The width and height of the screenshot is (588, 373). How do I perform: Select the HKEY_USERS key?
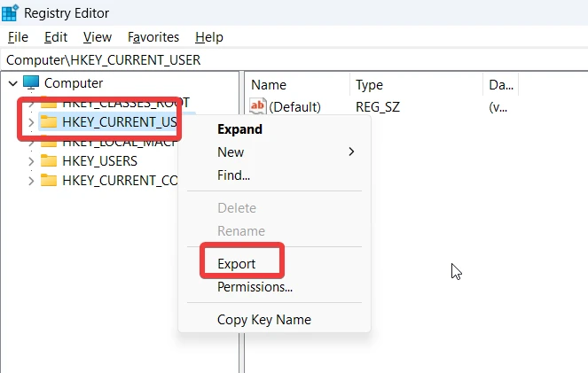tap(99, 161)
